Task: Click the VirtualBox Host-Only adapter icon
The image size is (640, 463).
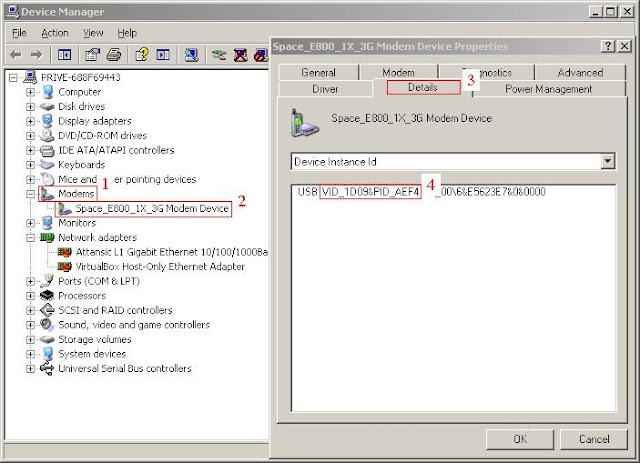Action: 65,267
